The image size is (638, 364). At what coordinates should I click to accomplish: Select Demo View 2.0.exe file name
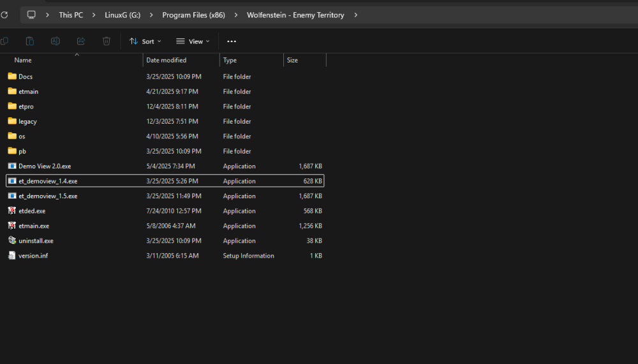point(45,166)
